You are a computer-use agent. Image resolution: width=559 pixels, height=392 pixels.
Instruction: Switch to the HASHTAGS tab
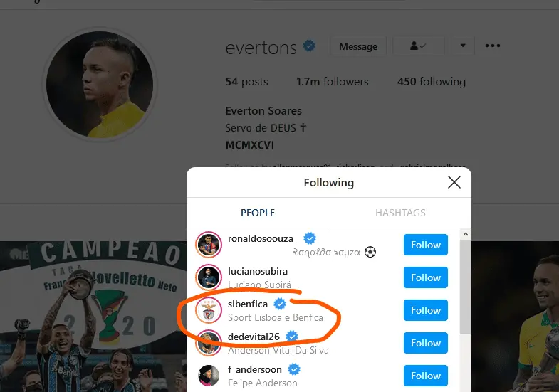pyautogui.click(x=400, y=213)
